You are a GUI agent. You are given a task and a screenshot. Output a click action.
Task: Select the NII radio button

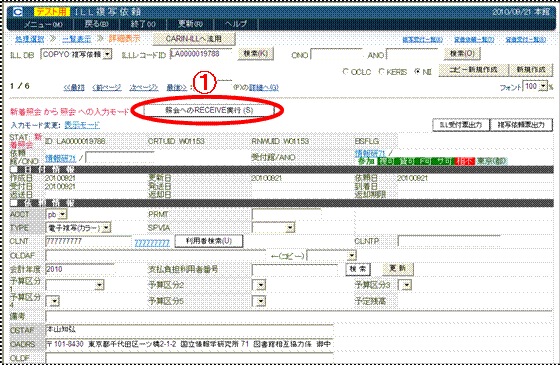pos(417,71)
